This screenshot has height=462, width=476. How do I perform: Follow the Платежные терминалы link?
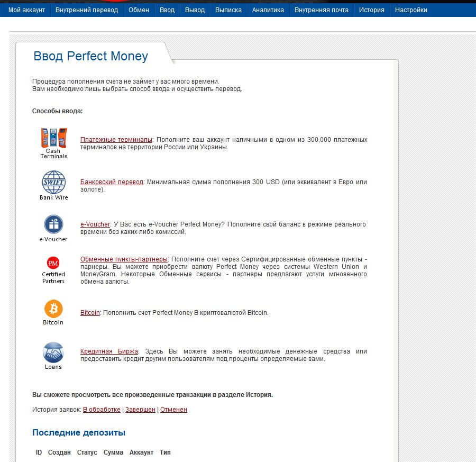click(116, 140)
